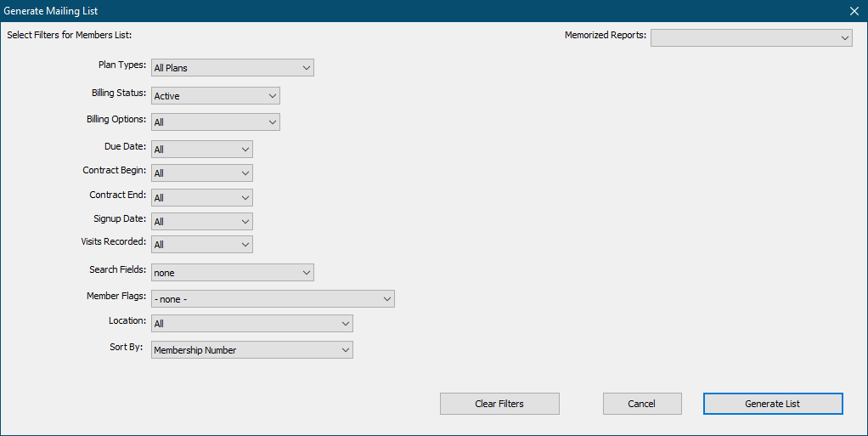Screen dimensions: 868x436
Task: Open the Billing Options dropdown
Action: tap(215, 122)
